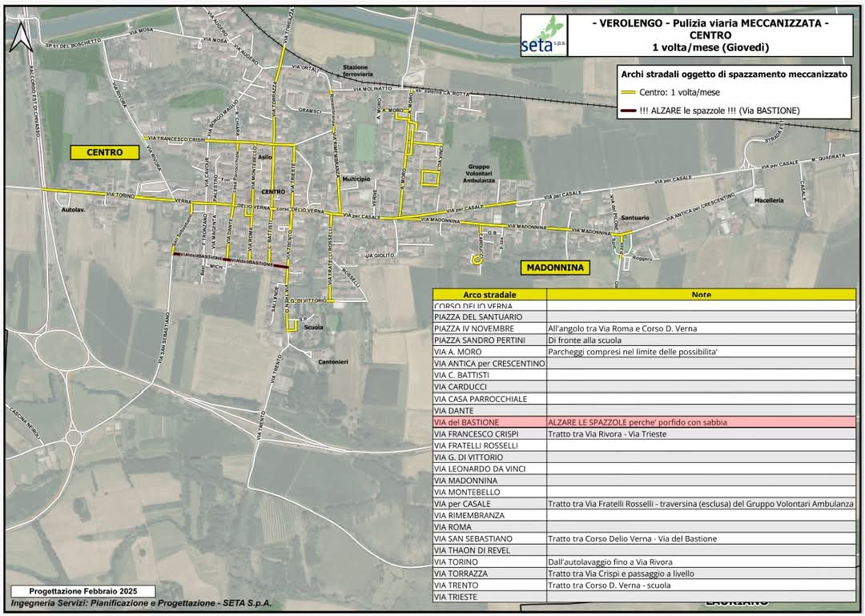Click the note 'Tratto tra Via Crispi e passaggio a livello'
The height and width of the screenshot is (616, 865).
tap(622, 574)
